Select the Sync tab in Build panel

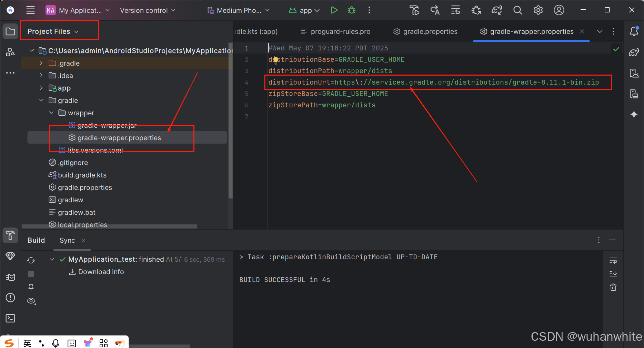tap(67, 240)
